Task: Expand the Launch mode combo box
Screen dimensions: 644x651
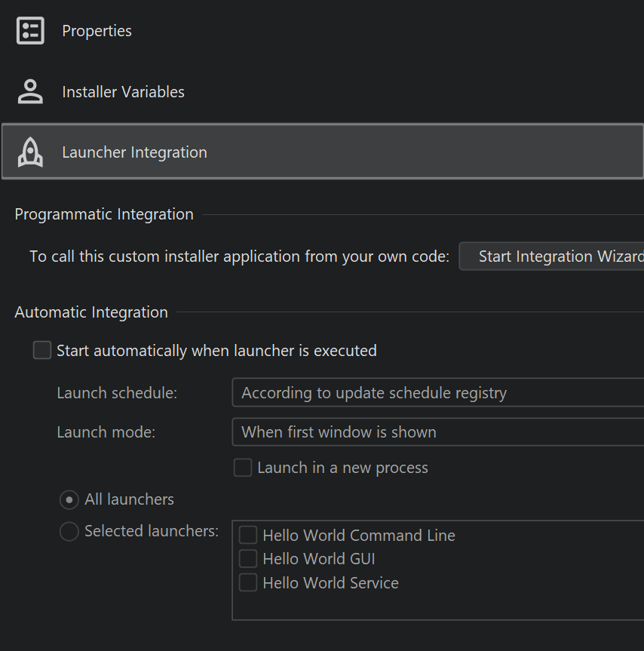Action: pos(437,432)
